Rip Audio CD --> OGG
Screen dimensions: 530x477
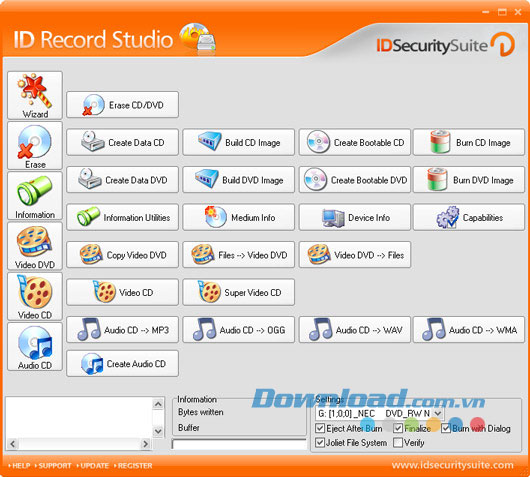(239, 330)
